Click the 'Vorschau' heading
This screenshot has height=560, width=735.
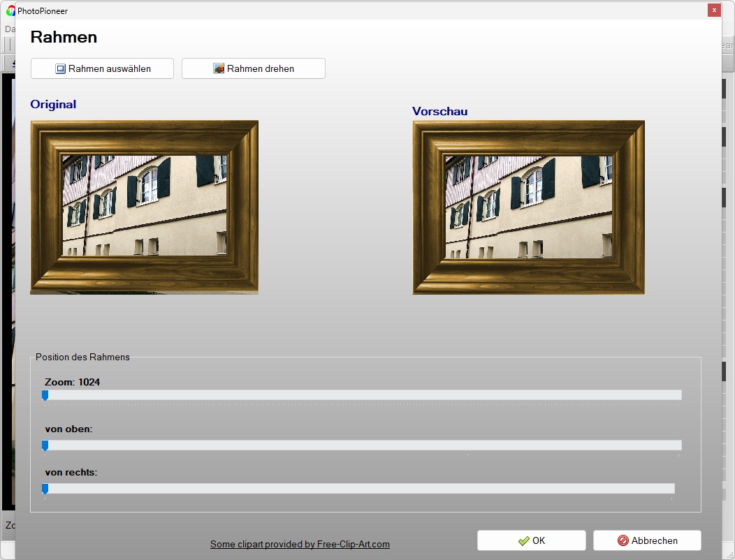pos(439,111)
